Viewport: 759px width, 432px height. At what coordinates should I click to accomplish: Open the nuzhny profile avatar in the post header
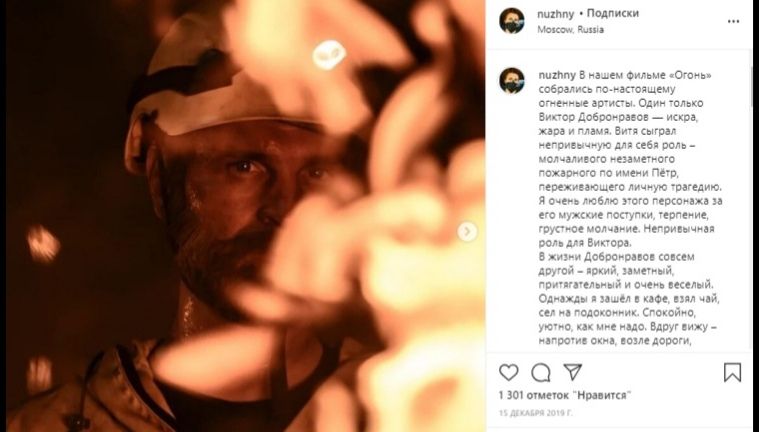[512, 21]
